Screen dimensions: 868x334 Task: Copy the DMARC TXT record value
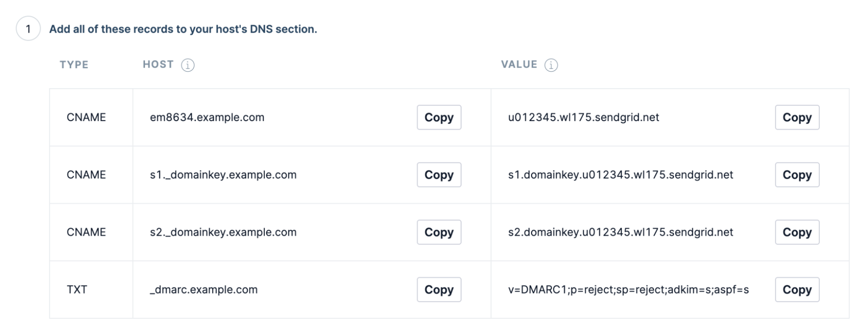coord(797,289)
